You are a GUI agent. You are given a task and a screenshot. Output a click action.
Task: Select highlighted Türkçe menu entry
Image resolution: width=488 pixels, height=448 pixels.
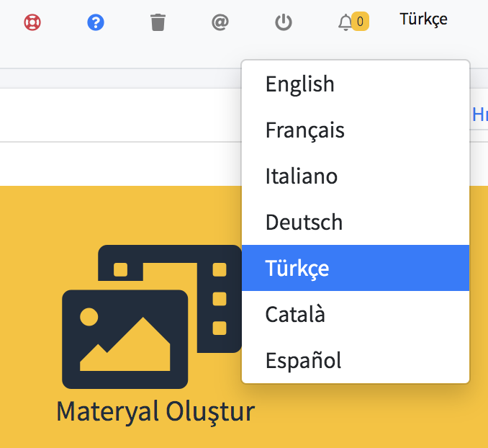click(356, 268)
